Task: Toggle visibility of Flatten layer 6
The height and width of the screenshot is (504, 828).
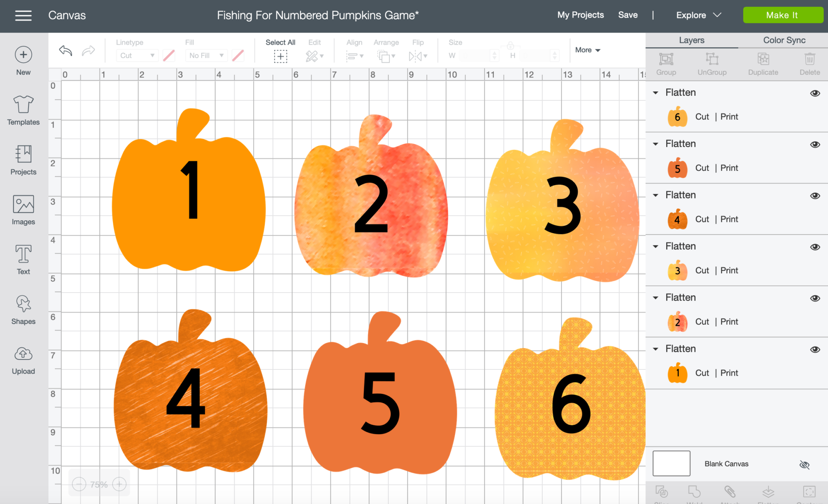Action: [817, 92]
